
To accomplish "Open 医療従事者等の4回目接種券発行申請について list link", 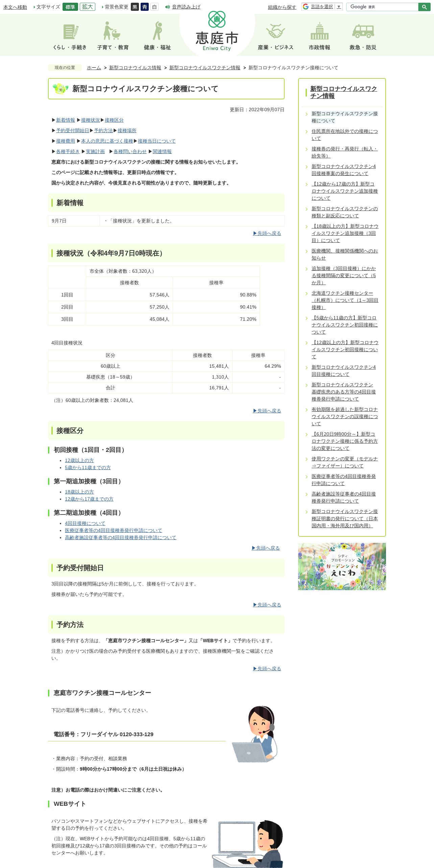I will click(114, 530).
